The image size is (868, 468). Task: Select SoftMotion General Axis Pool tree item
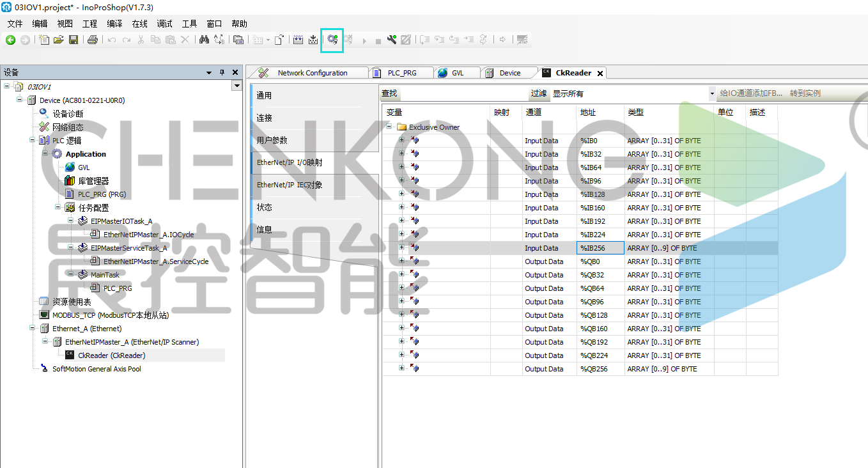97,369
